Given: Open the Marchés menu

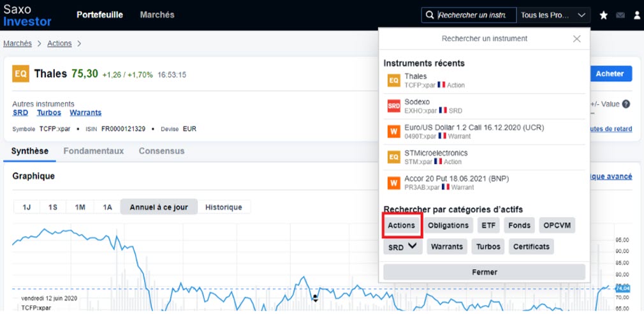Looking at the screenshot, I should (x=157, y=15).
